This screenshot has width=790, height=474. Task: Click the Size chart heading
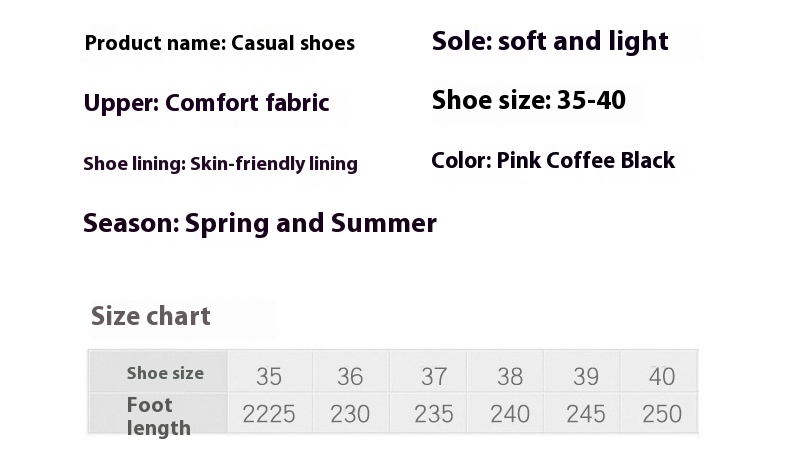click(x=150, y=316)
